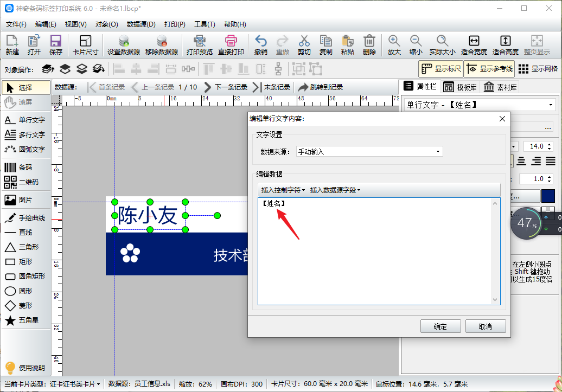
Task: Open 插入数据源字段 dropdown
Action: (335, 190)
